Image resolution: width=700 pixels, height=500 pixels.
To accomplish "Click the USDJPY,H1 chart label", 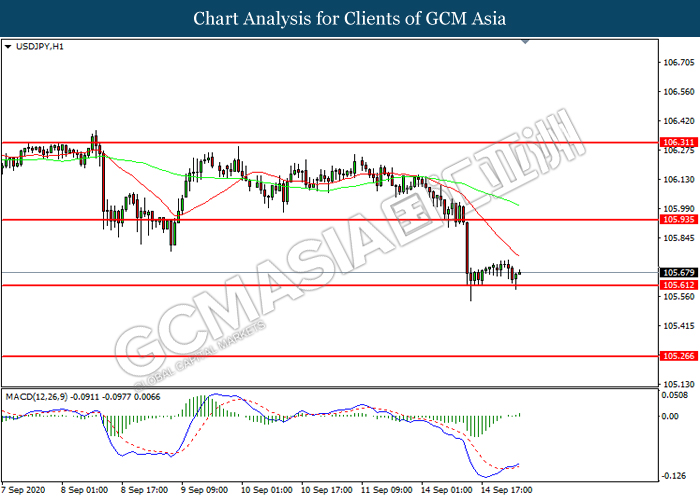I will pyautogui.click(x=40, y=47).
